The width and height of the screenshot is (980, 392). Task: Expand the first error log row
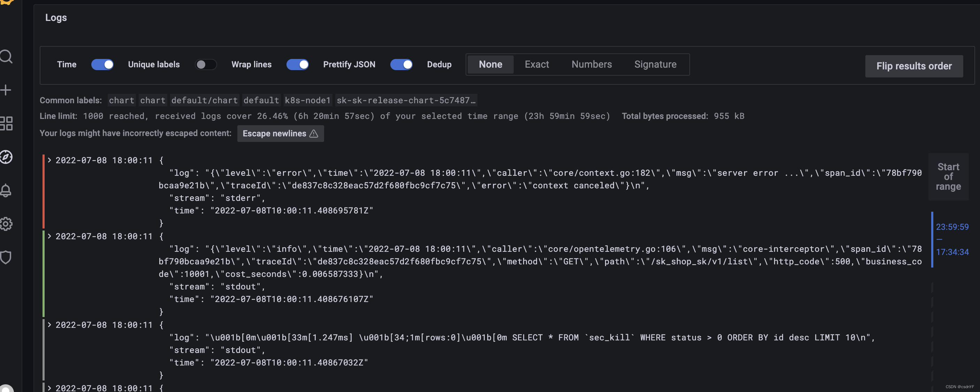pos(49,160)
